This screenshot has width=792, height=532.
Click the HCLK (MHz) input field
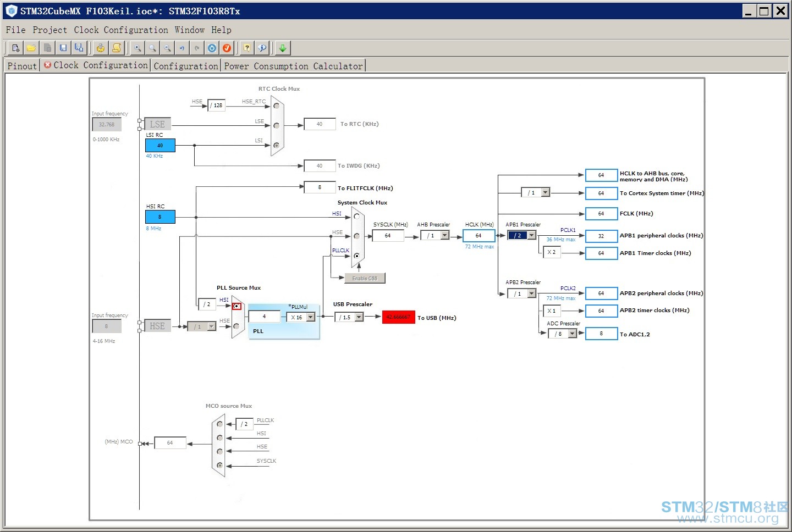point(479,235)
